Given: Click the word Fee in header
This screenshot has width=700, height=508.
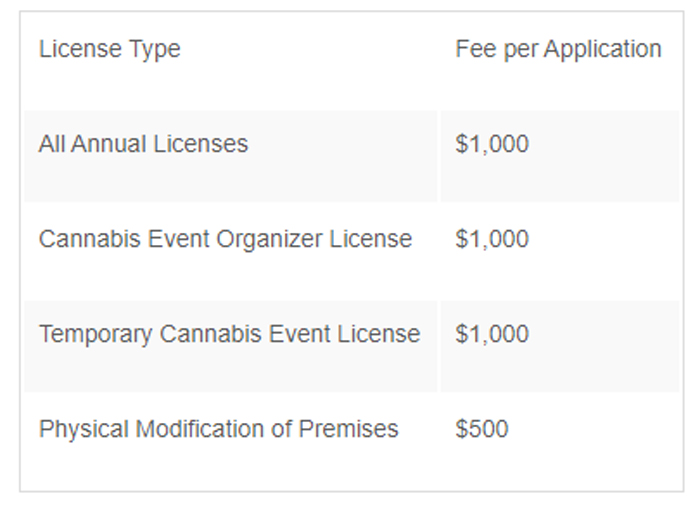Looking at the screenshot, I should coord(475,48).
